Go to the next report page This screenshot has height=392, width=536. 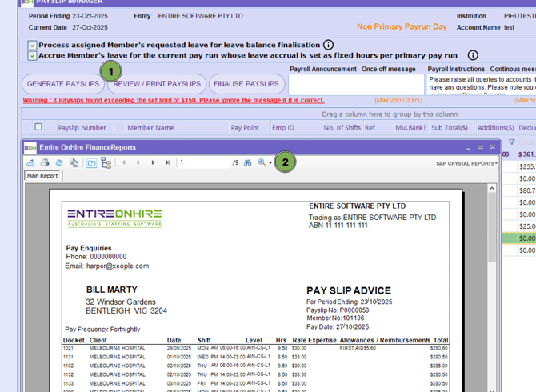pyautogui.click(x=153, y=162)
